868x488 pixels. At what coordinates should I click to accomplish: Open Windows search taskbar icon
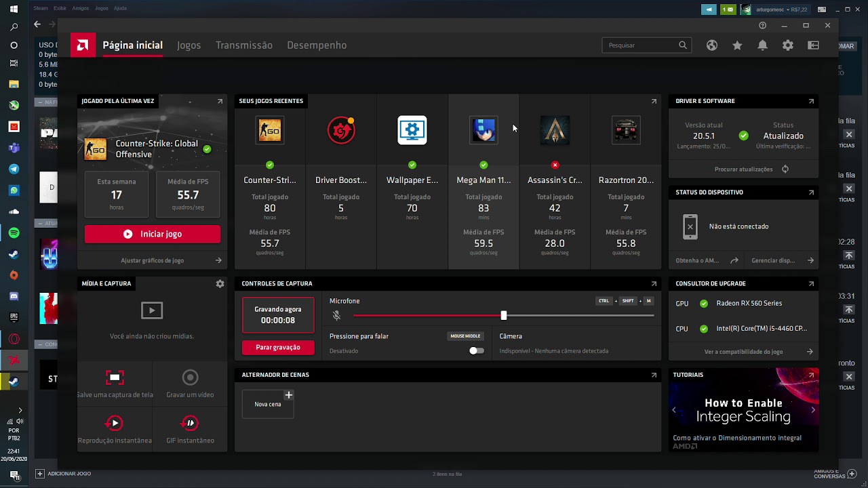14,28
